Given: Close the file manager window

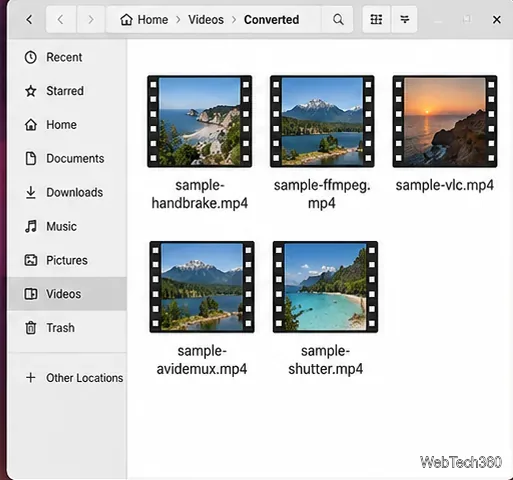Looking at the screenshot, I should [497, 20].
